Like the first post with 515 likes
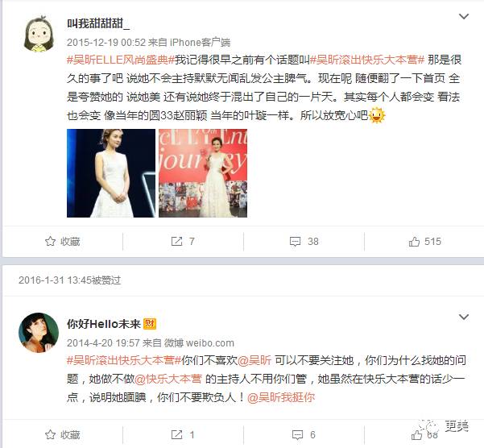 (424, 242)
